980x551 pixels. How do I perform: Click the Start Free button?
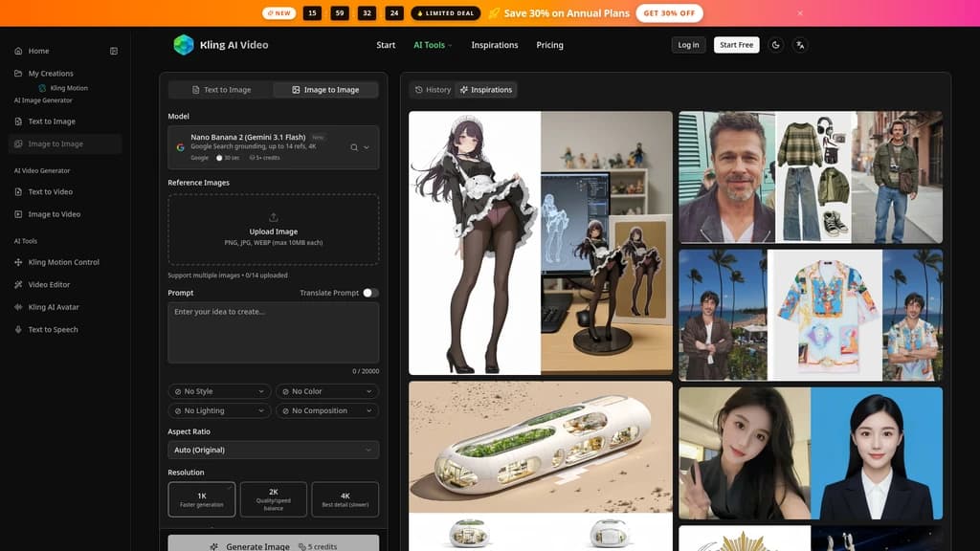tap(736, 45)
